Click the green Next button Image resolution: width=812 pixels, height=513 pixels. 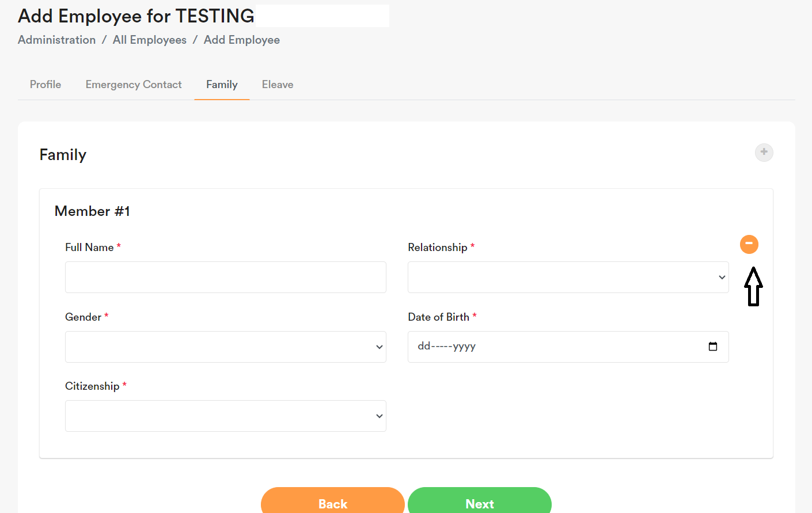[x=479, y=503]
